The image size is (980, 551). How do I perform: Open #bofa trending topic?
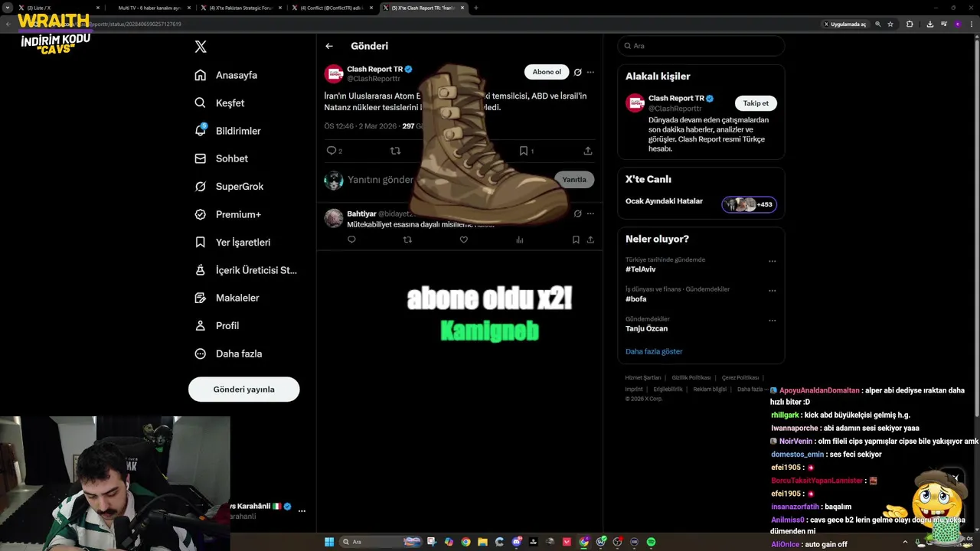(x=635, y=299)
